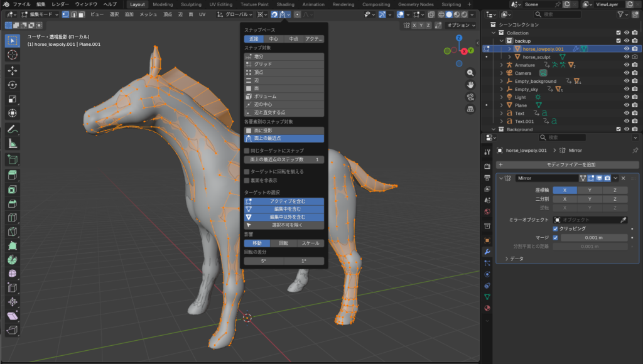
Task: Click the viewport zoom magnifier icon
Action: [x=470, y=72]
